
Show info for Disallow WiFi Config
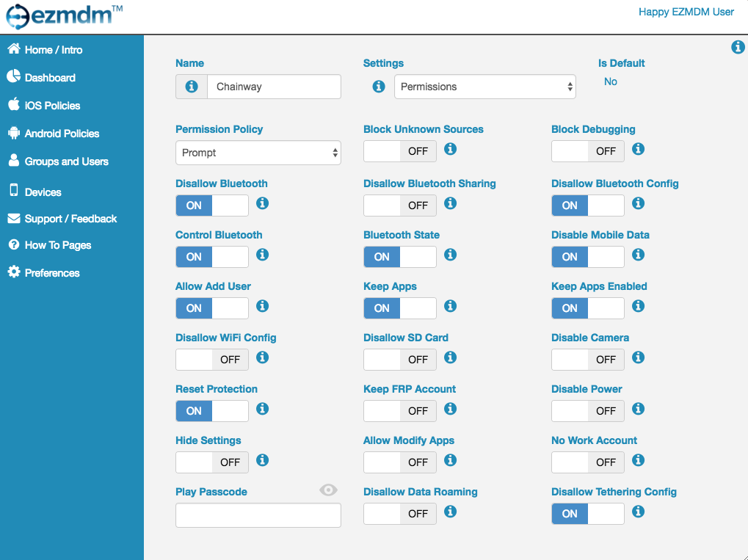[x=262, y=357]
